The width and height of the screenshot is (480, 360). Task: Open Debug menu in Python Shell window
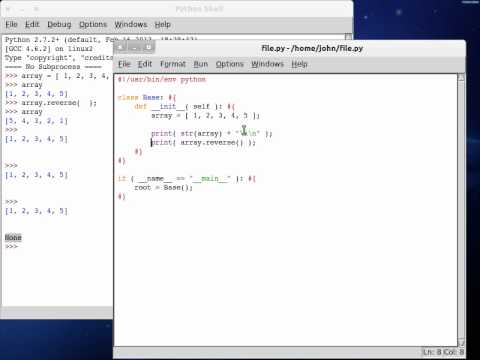59,24
